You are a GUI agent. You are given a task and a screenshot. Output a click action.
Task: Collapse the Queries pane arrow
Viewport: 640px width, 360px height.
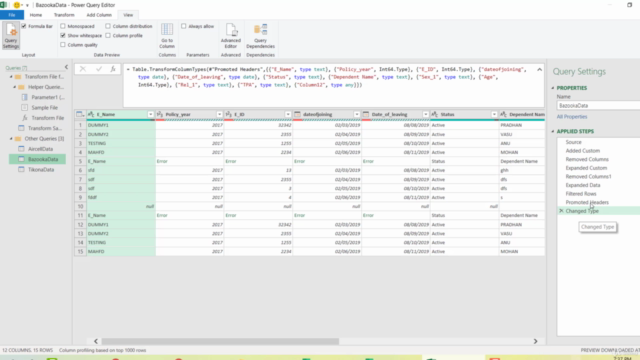67,67
